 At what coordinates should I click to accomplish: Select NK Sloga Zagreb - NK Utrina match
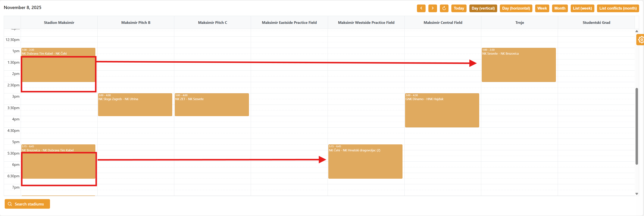point(135,105)
